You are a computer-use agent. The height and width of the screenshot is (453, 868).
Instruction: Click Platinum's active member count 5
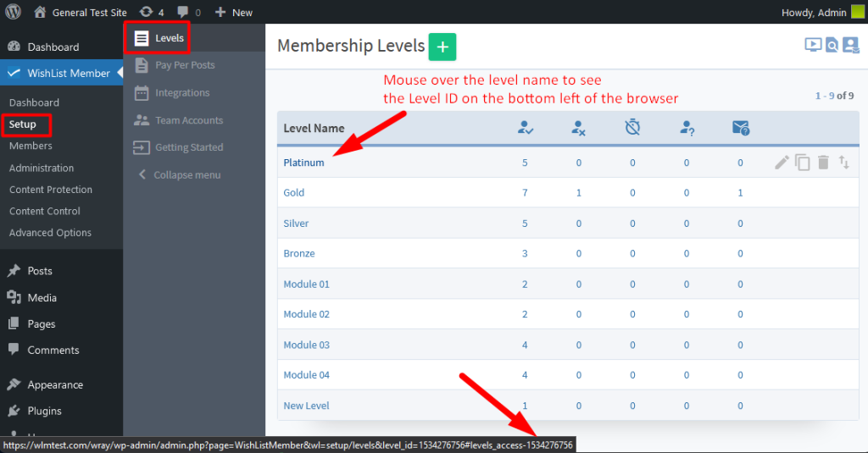coord(525,163)
